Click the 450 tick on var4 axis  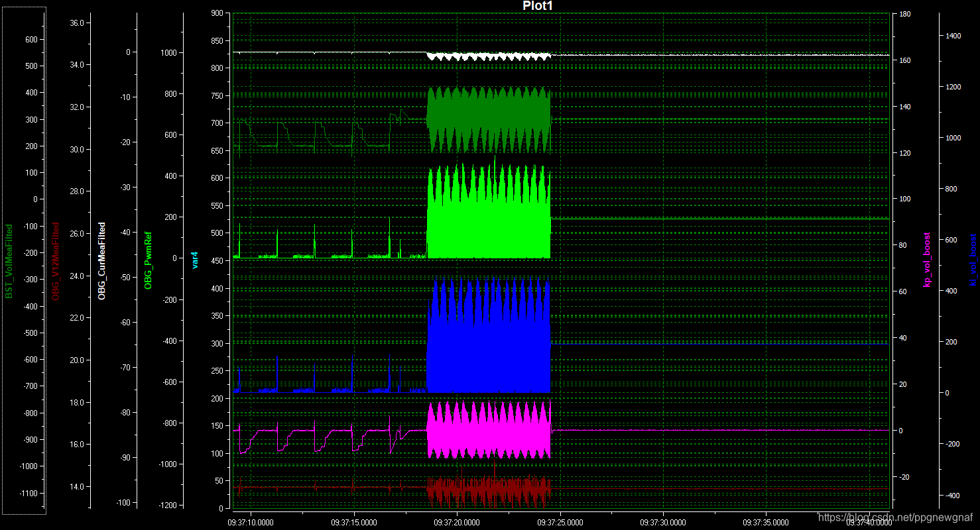(x=215, y=260)
